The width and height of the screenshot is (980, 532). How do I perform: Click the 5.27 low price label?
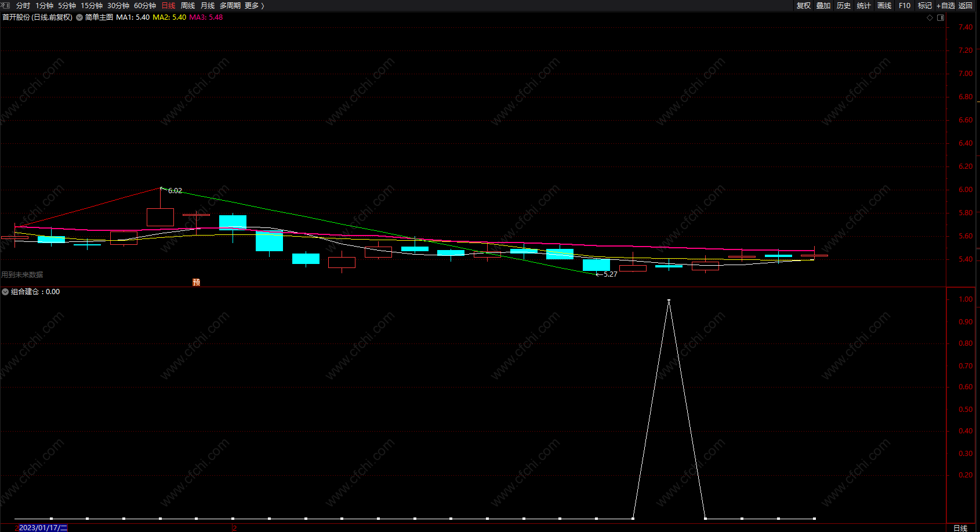[x=610, y=274]
